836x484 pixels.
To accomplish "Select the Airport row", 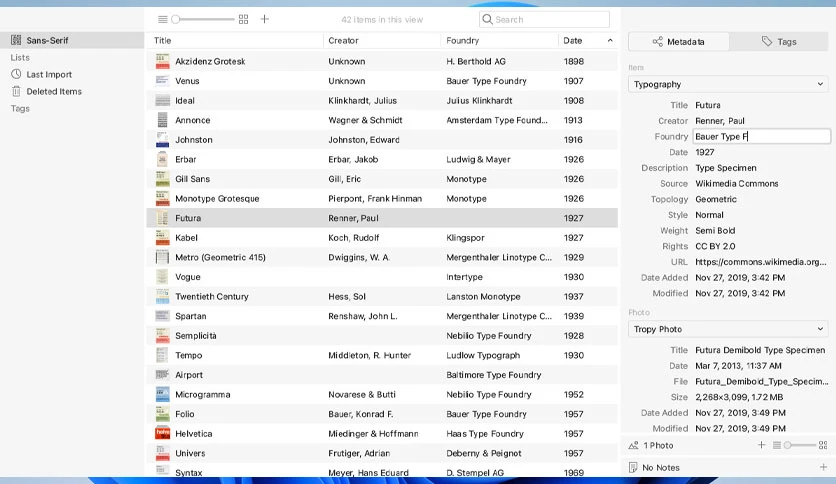I will (382, 375).
